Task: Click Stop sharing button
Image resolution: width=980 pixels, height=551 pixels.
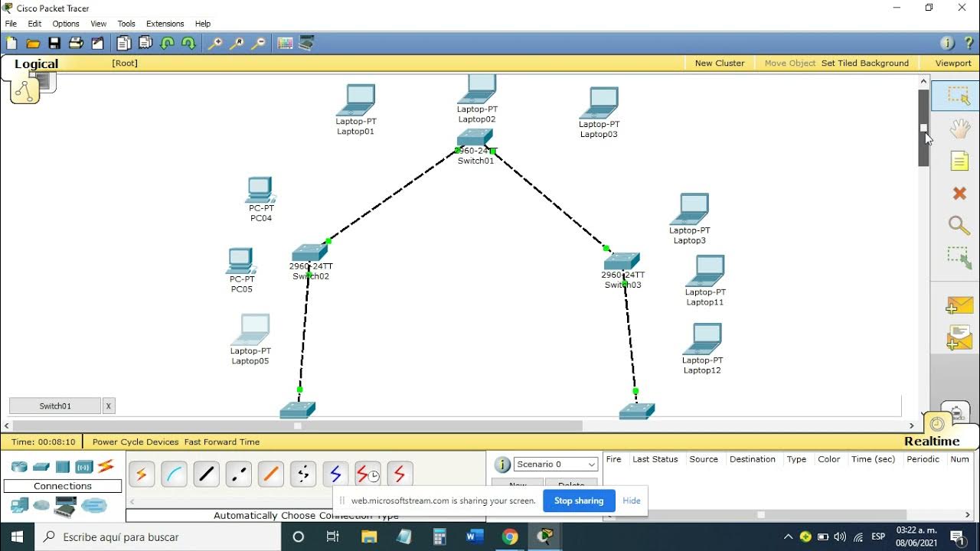Action: (x=579, y=500)
